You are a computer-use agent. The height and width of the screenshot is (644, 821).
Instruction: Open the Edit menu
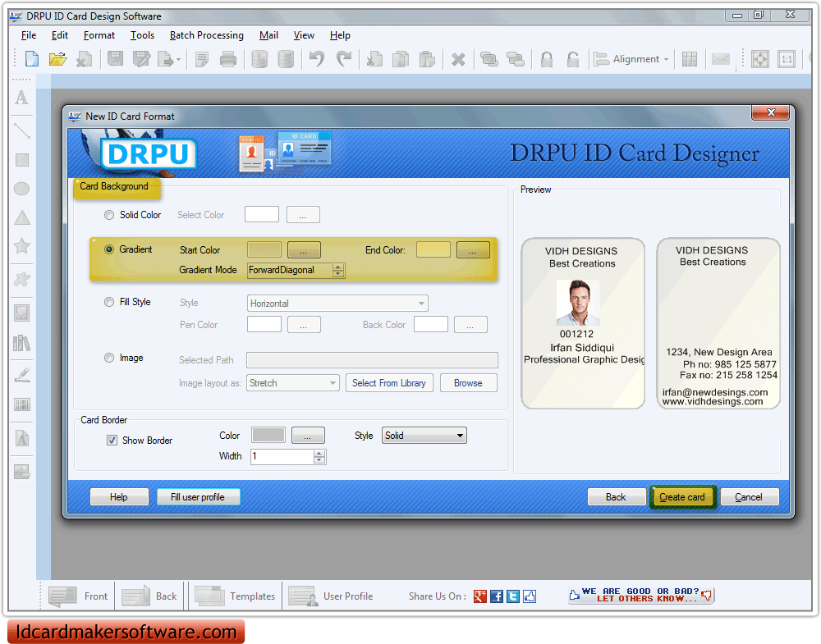click(x=60, y=35)
